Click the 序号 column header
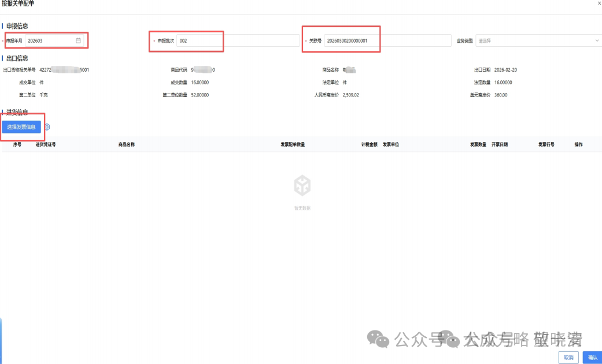This screenshot has width=602, height=364. coord(17,144)
